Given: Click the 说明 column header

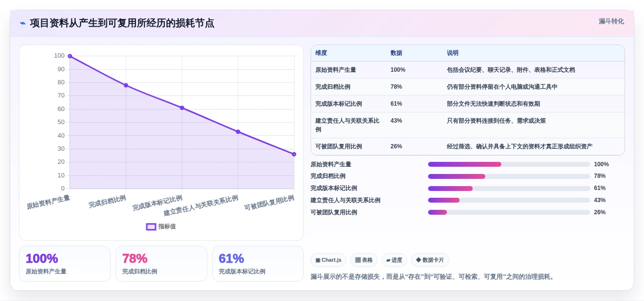Looking at the screenshot, I should (x=452, y=53).
